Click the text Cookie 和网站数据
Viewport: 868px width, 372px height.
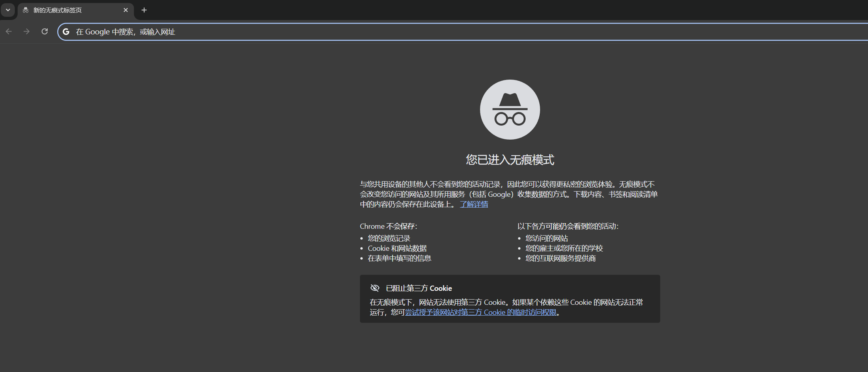coord(397,248)
